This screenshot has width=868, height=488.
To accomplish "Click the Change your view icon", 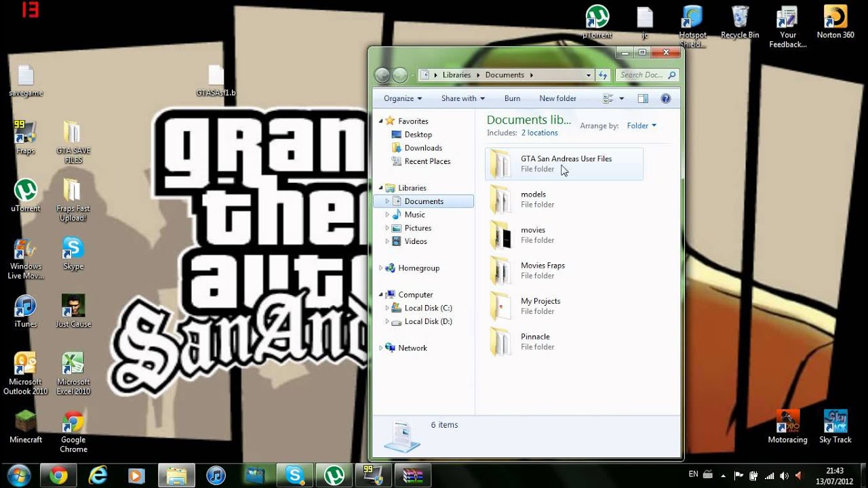I will (608, 98).
